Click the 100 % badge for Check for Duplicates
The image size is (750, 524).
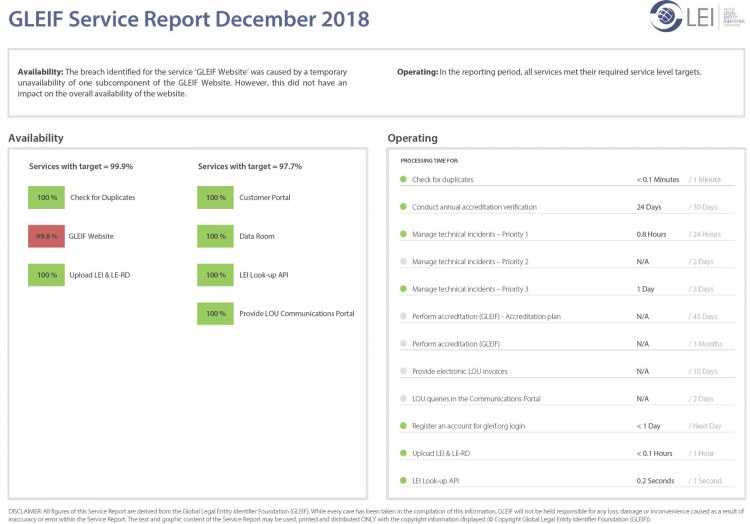click(46, 197)
